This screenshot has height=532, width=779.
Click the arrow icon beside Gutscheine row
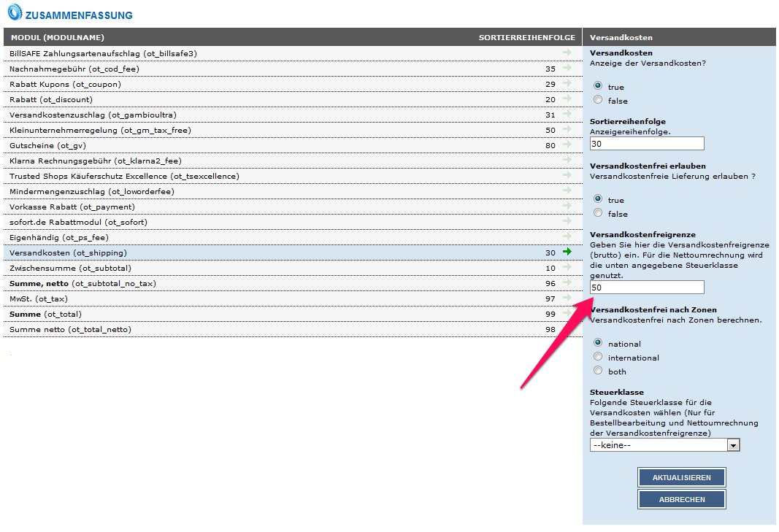(x=567, y=145)
